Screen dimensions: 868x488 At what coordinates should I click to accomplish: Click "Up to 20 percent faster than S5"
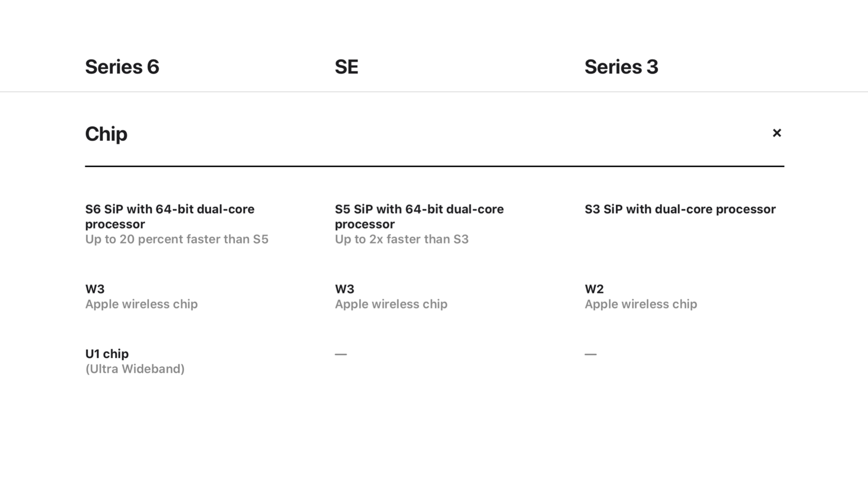(177, 239)
